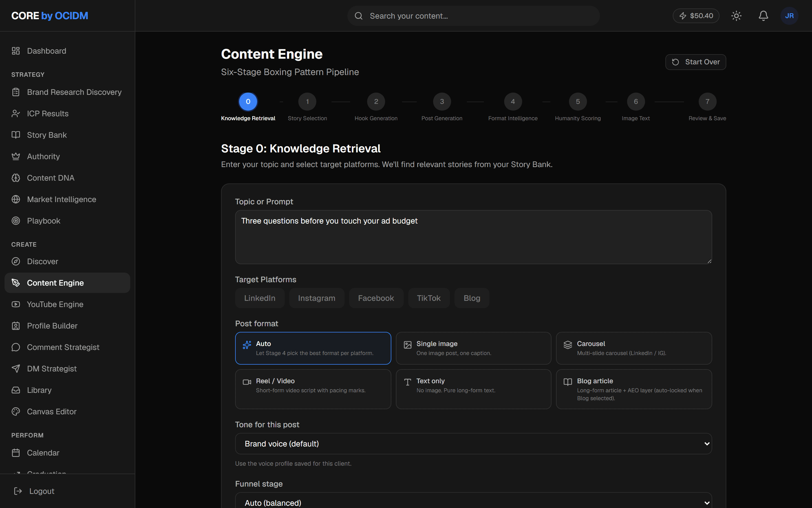
Task: Click the Dashboard grid icon
Action: 16,51
